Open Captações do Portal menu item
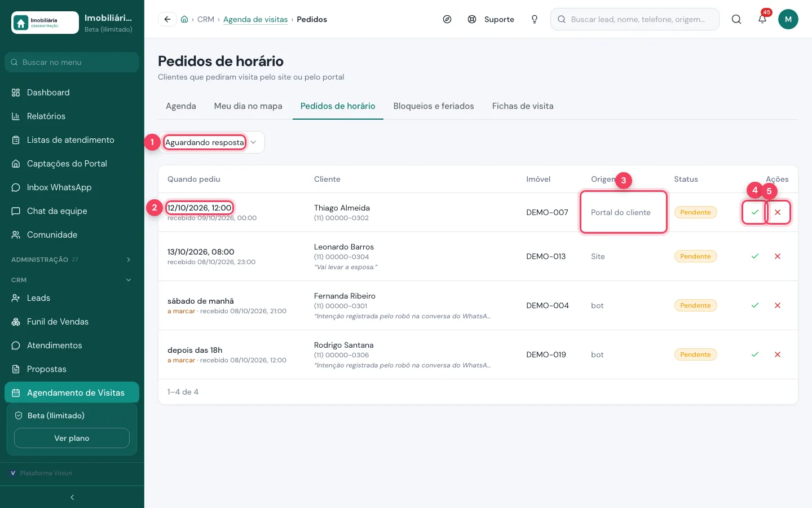Screen dimensions: 812x508 (72, 164)
